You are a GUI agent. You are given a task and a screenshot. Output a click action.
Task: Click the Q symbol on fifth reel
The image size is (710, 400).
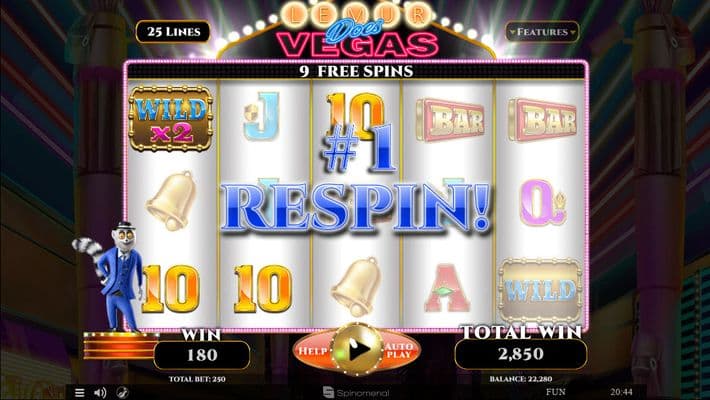[x=542, y=202]
